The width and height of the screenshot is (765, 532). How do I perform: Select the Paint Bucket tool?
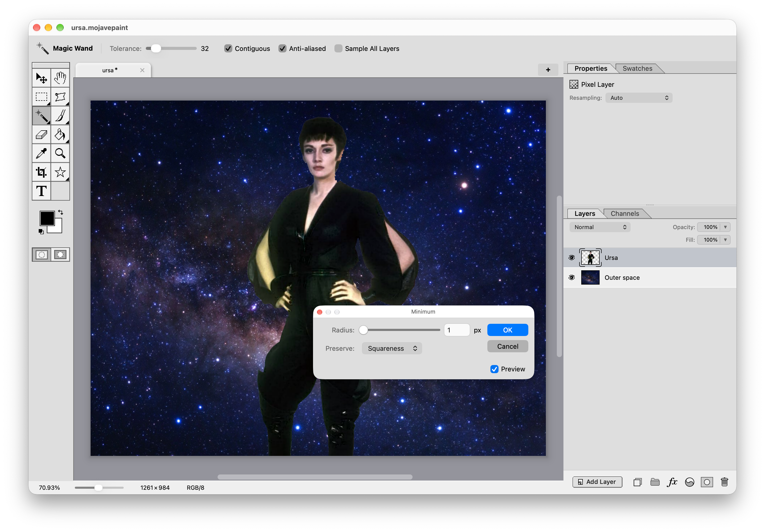60,135
